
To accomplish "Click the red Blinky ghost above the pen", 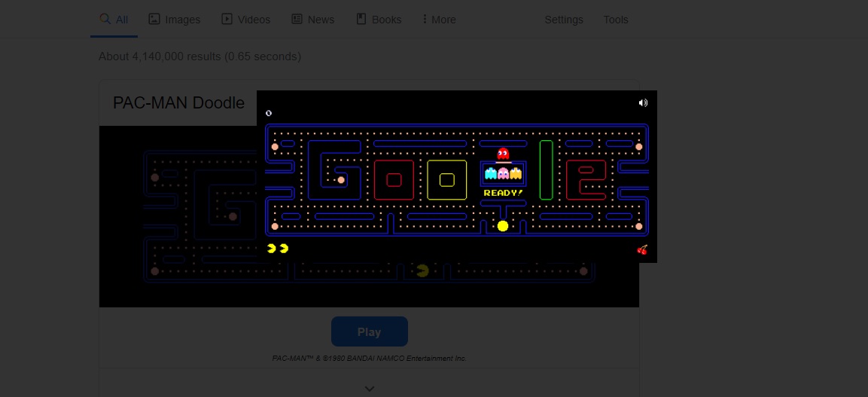I will click(503, 154).
